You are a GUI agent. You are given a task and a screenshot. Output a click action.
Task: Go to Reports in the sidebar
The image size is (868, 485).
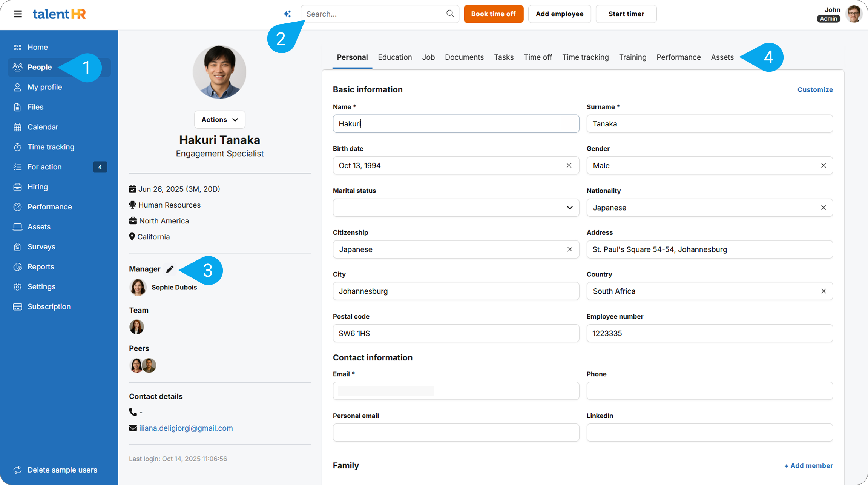(x=40, y=267)
